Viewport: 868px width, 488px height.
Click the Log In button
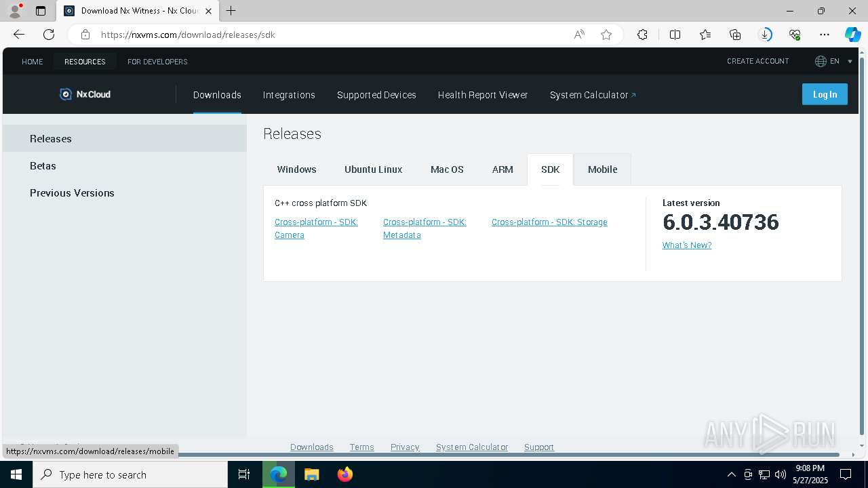click(x=825, y=94)
